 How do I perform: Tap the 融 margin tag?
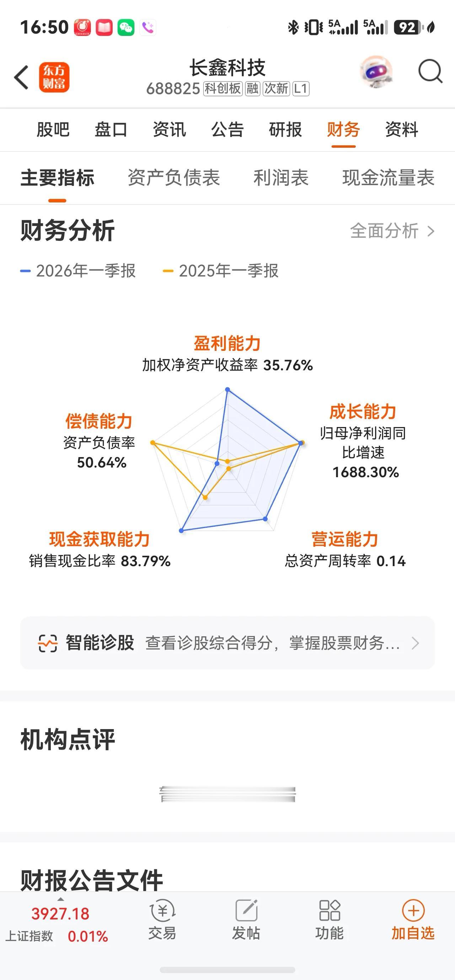(x=252, y=89)
